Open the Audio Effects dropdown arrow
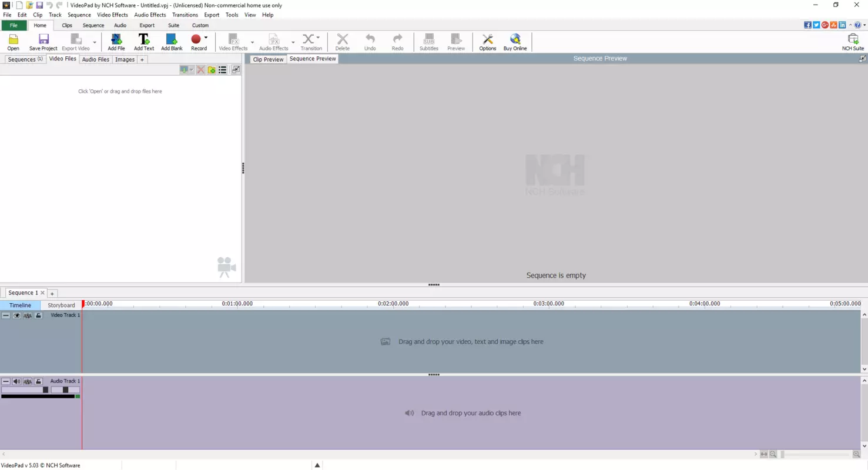 (293, 42)
